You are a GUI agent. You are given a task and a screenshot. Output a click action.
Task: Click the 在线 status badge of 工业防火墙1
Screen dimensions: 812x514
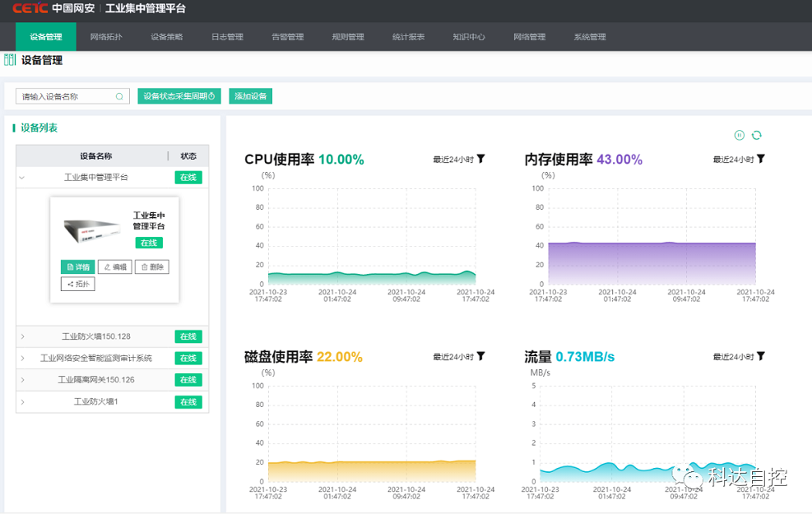(188, 402)
